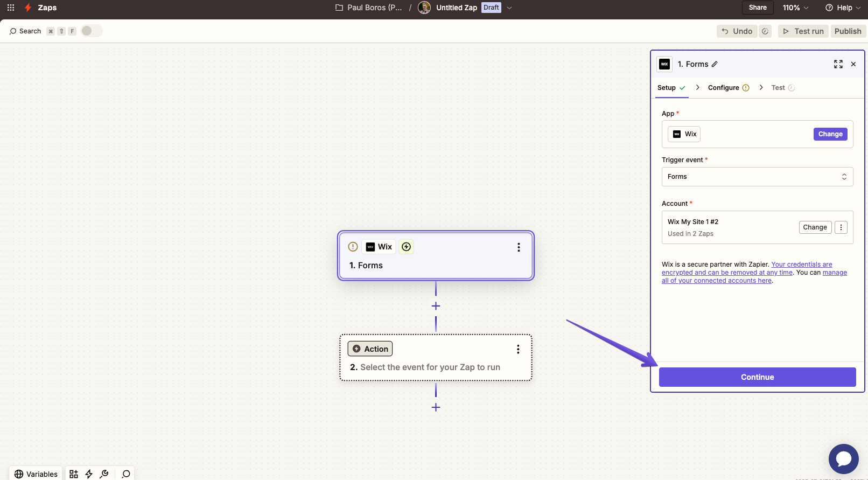
Task: Expand the Forms panel to fullscreen
Action: pos(838,64)
